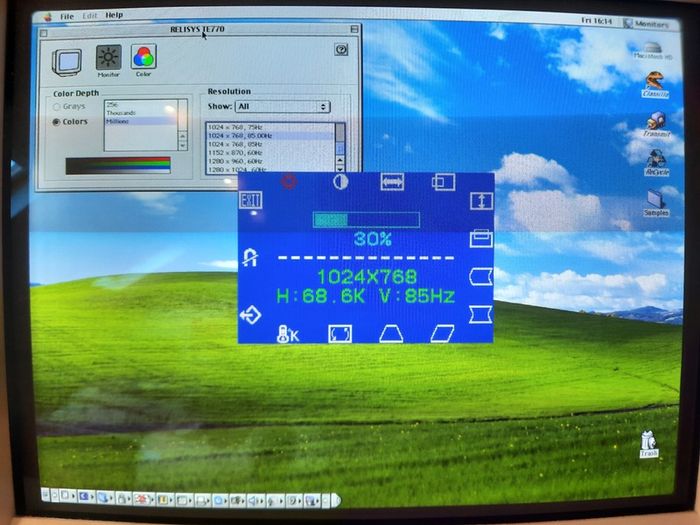Select the Classilla dinosaur desktop icon

655,84
